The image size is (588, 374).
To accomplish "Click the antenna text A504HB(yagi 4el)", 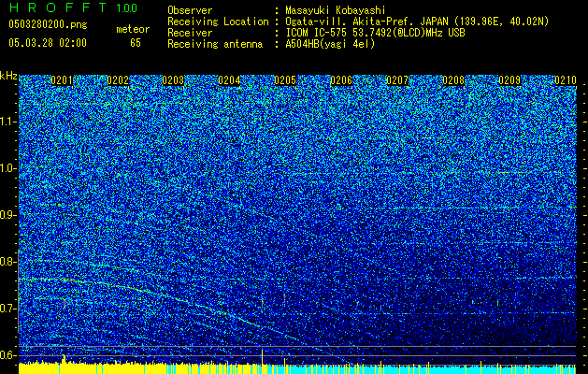I will point(330,44).
